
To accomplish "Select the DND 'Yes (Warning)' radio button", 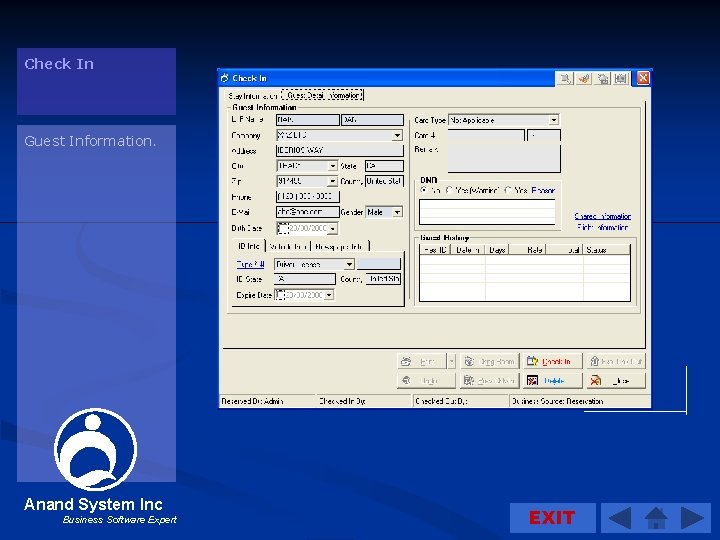I will tap(450, 190).
